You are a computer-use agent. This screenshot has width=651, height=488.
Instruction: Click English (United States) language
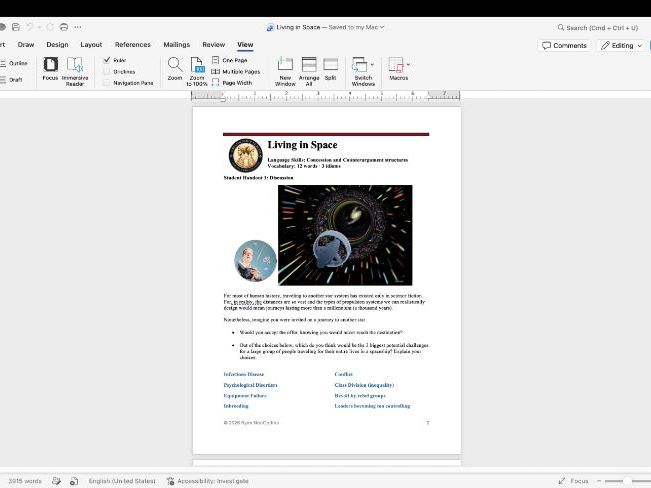pos(122,481)
